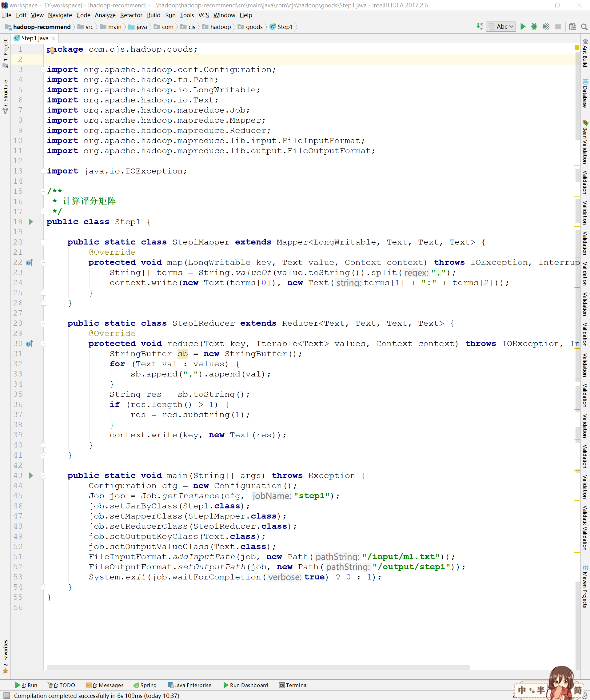Toggle tool window bars button in status bar
Image resolution: width=590 pixels, height=700 pixels.
6,695
